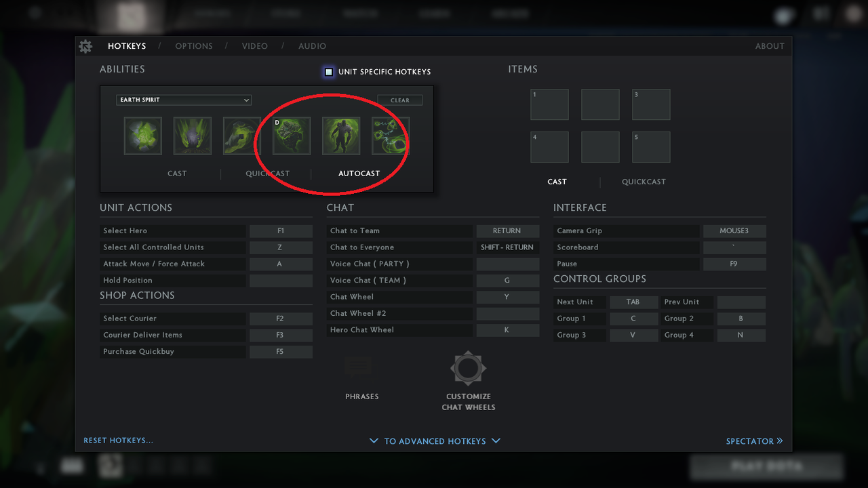
Task: Open the Phrases speech bubble icon
Action: [x=358, y=369]
